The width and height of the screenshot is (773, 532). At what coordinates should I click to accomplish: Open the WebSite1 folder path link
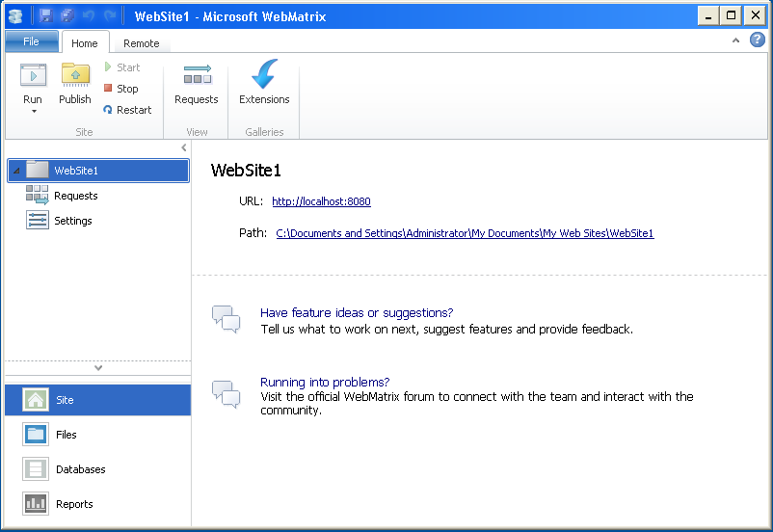coord(465,233)
